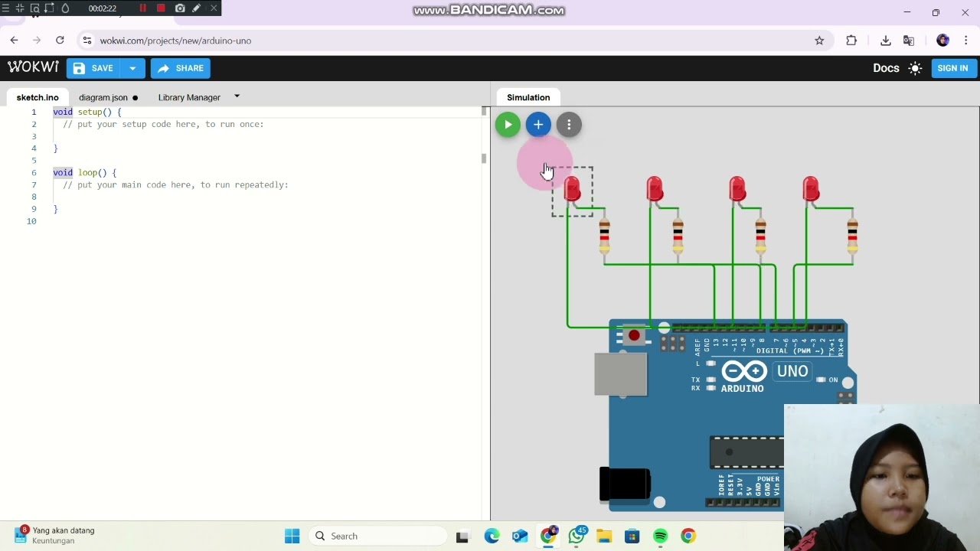Click the SAVE button
980x551 pixels.
(x=93, y=68)
